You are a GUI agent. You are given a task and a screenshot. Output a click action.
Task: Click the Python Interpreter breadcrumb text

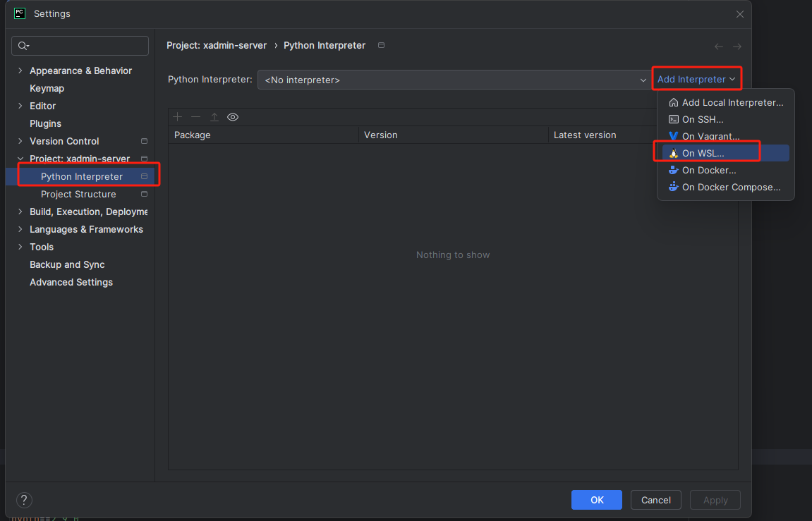325,46
